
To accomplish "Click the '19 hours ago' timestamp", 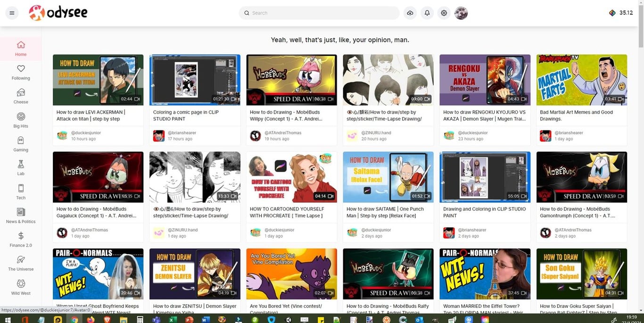I will coord(277,139).
